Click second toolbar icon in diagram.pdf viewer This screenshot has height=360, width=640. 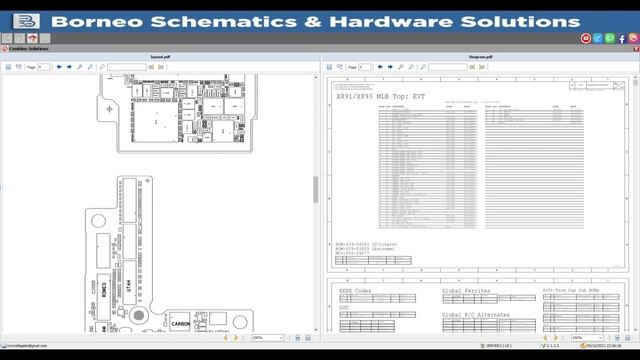coord(340,67)
